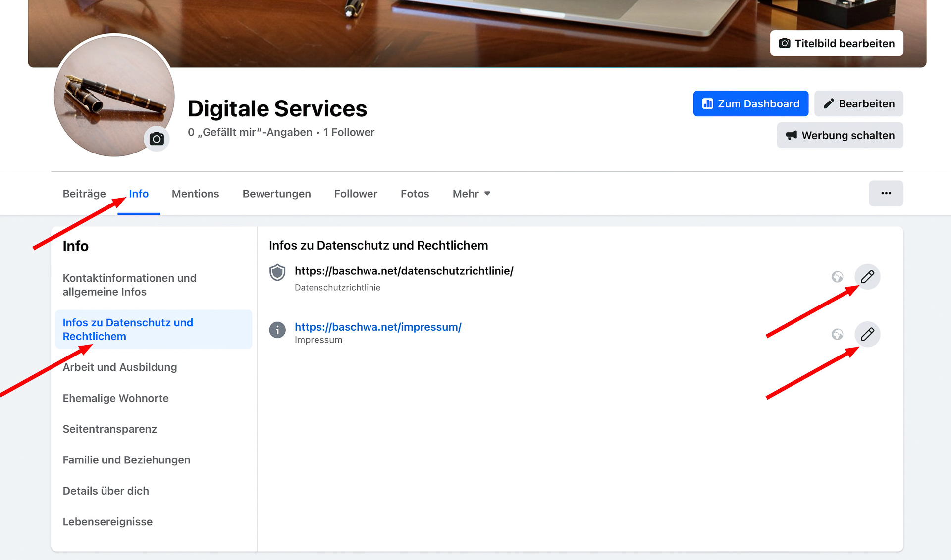The height and width of the screenshot is (560, 951).
Task: Click the globe privacy icon beside Impressum
Action: pos(837,334)
